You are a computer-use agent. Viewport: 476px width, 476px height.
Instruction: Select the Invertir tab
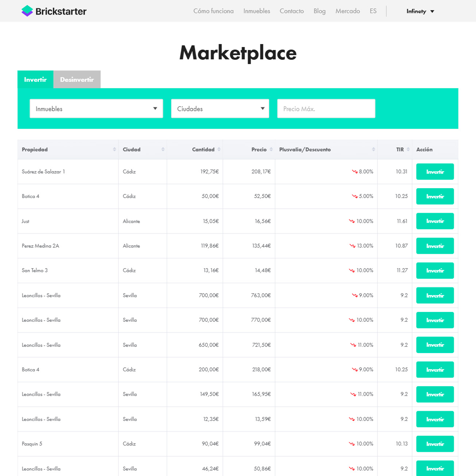click(x=35, y=80)
